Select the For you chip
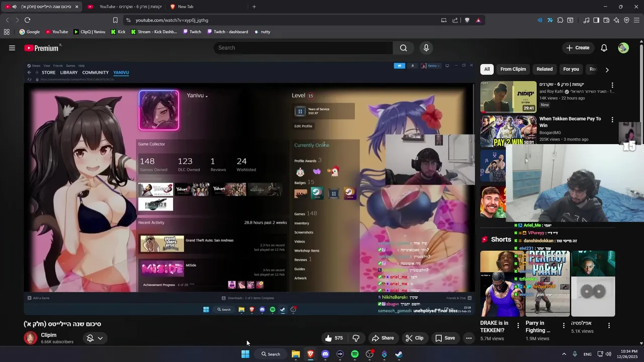The height and width of the screenshot is (362, 644). pos(571,69)
